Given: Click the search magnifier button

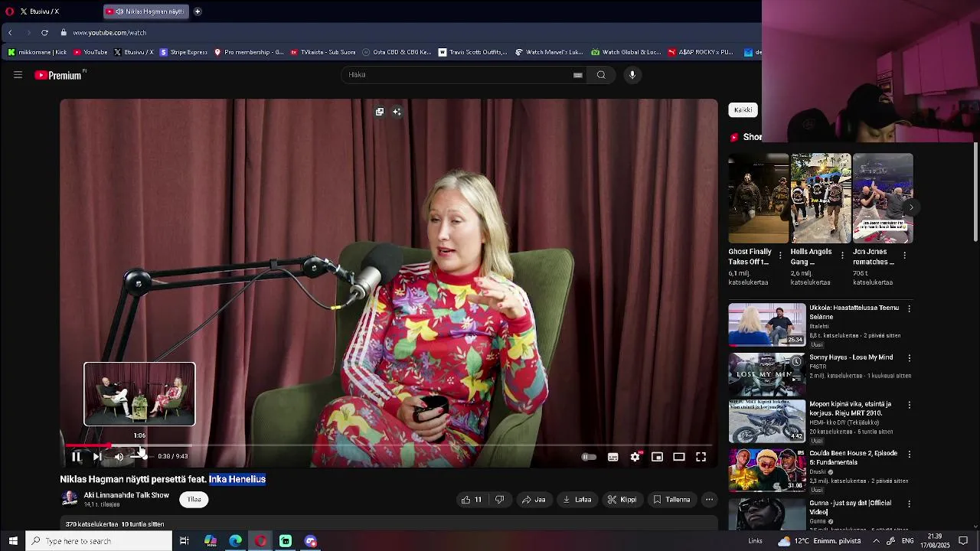Looking at the screenshot, I should [x=601, y=75].
